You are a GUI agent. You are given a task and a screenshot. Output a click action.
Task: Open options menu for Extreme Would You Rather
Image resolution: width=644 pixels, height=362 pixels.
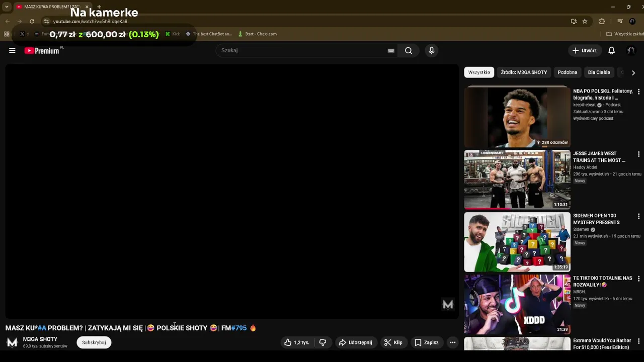point(638,341)
